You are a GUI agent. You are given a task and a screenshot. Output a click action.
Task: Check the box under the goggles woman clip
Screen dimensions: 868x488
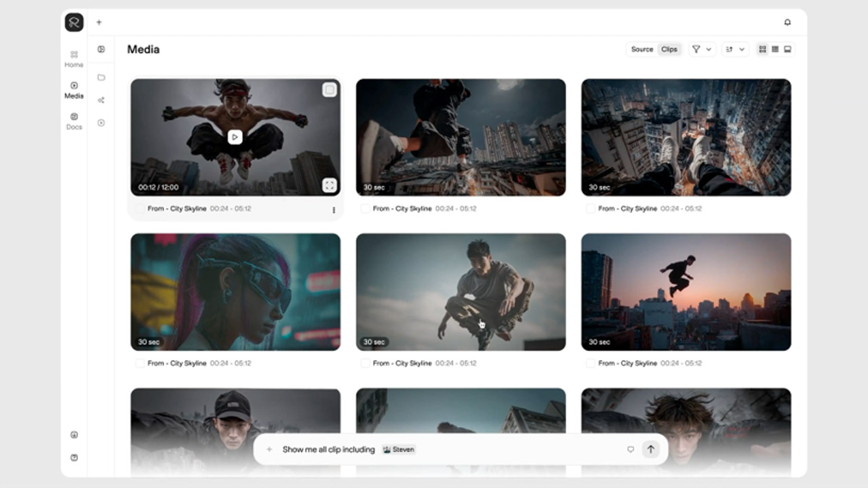(x=140, y=363)
